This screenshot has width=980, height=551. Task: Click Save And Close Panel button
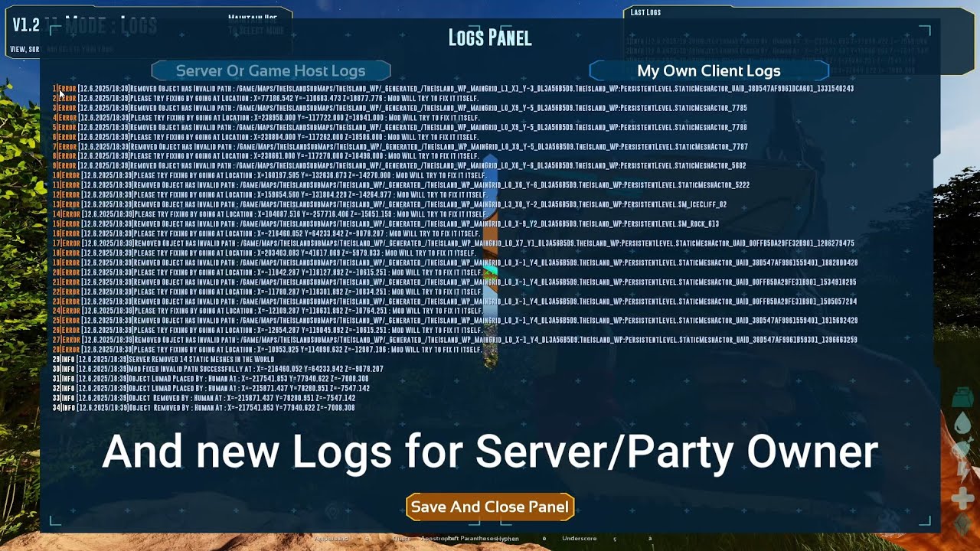[490, 507]
